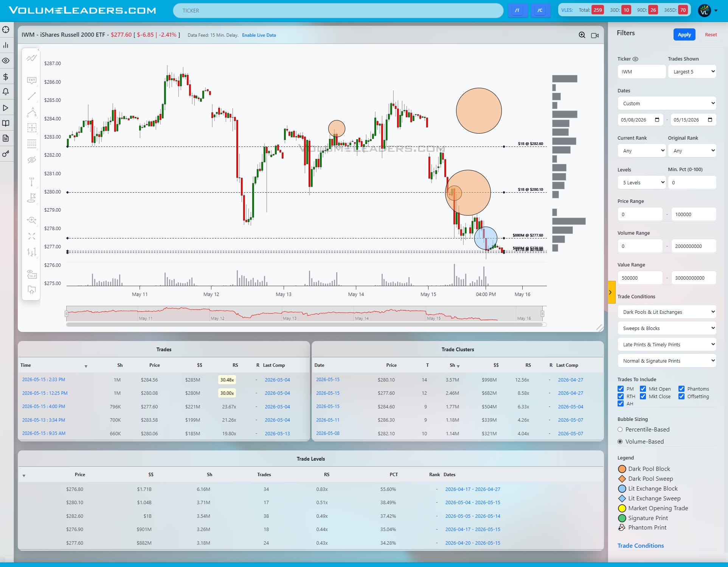Click the Enable Live Data link
Screen dimensions: 728x567
(259, 35)
